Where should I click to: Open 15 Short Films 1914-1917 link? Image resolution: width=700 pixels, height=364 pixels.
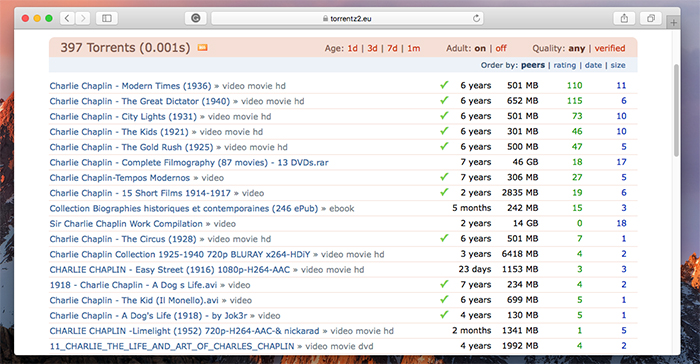tap(140, 193)
